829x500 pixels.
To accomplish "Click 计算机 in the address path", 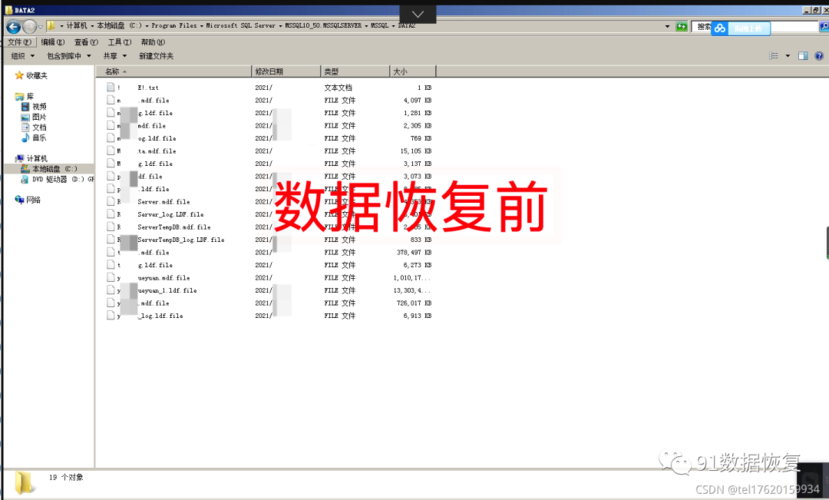I will (x=77, y=25).
